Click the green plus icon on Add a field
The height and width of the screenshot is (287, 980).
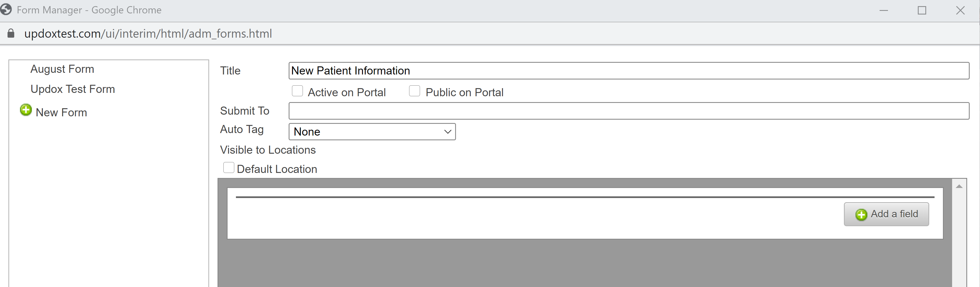coord(861,215)
